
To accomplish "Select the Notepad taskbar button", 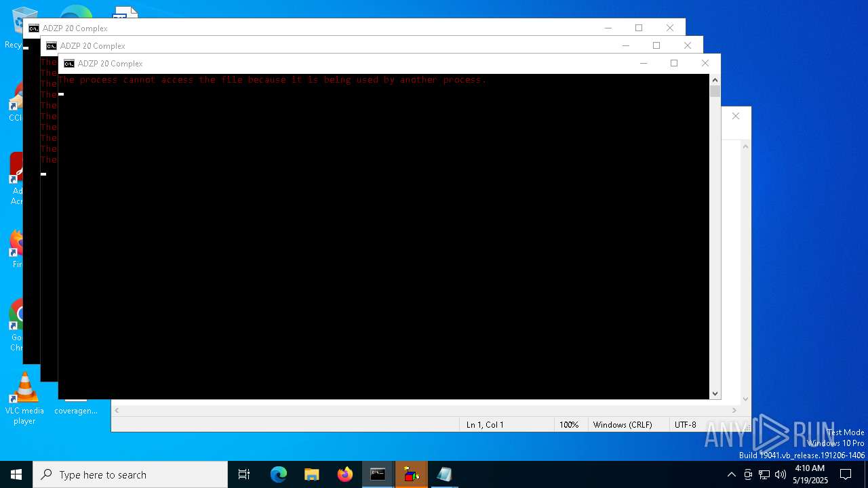I will point(444,474).
